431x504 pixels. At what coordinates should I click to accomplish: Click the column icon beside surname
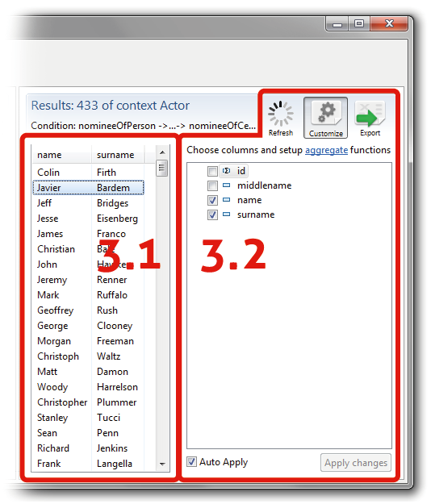pyautogui.click(x=227, y=215)
